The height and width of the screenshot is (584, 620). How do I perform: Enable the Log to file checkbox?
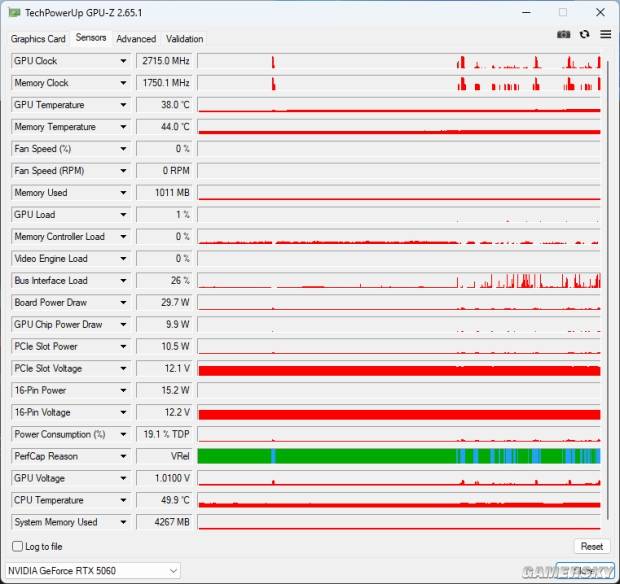tap(17, 546)
